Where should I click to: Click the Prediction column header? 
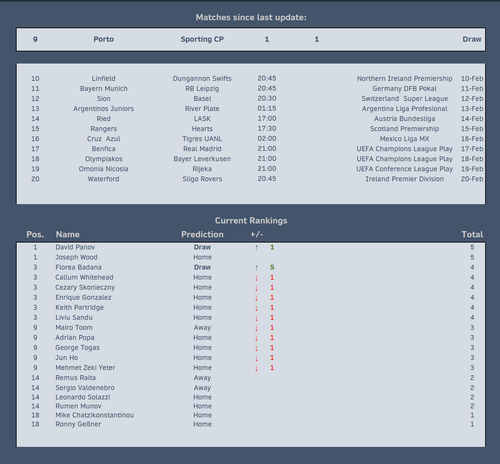(202, 234)
